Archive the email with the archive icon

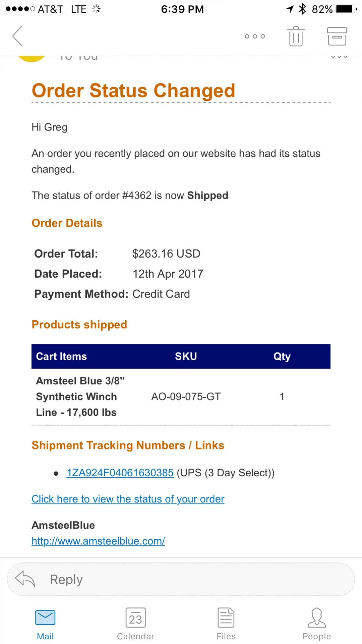tap(337, 36)
